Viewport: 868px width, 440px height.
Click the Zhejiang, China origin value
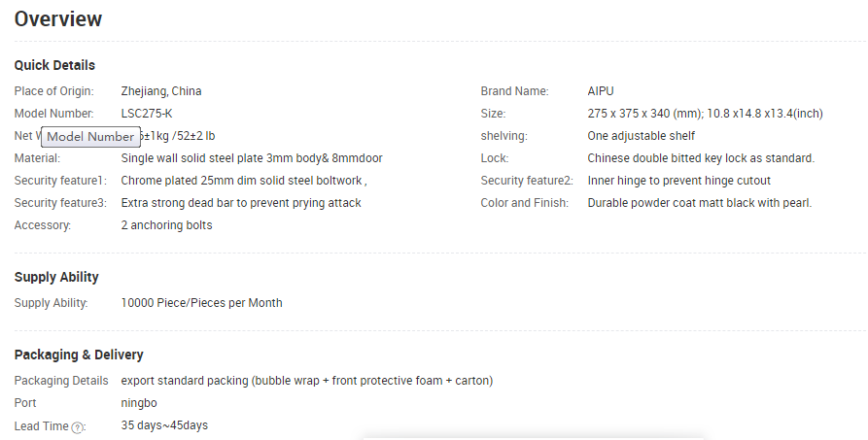click(x=161, y=91)
